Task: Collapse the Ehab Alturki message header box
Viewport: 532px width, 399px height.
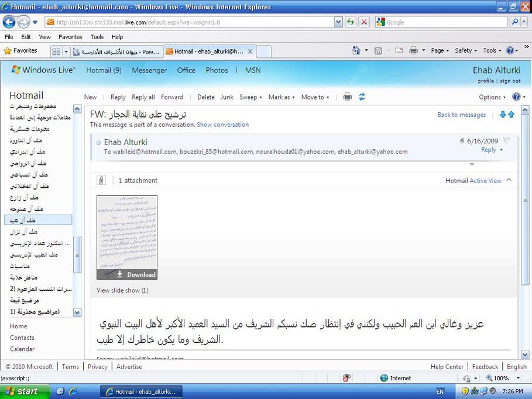Action: tap(98, 142)
